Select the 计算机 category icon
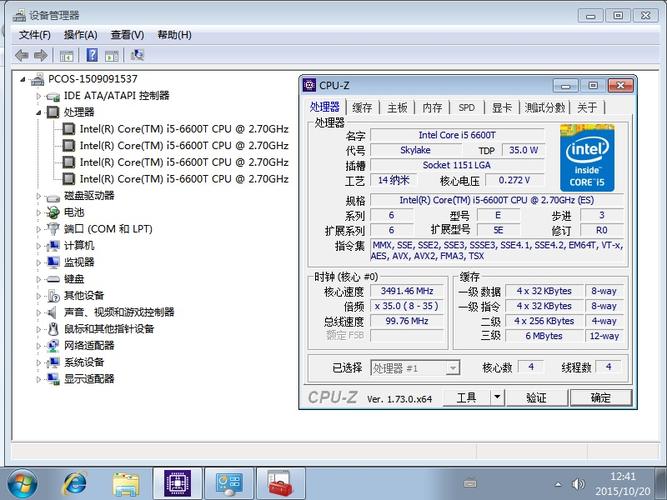667x500 pixels. tap(53, 246)
